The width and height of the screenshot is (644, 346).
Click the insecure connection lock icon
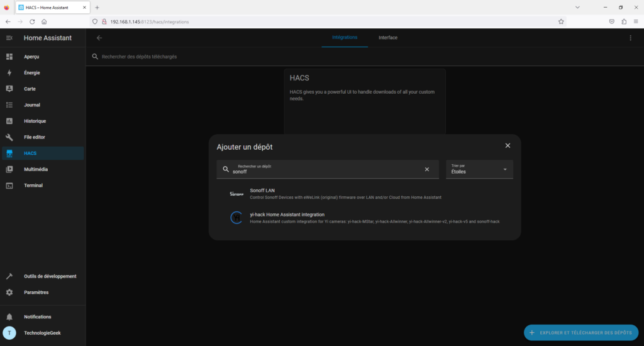pos(104,22)
